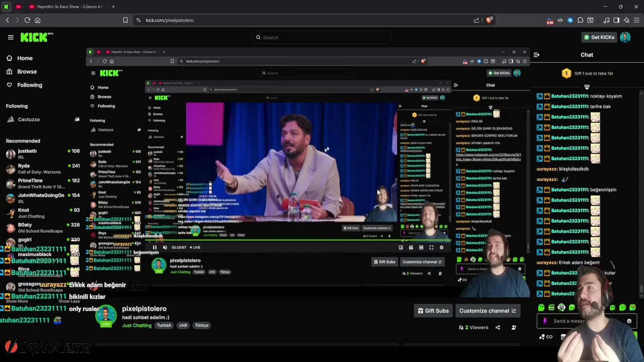The width and height of the screenshot is (644, 362).
Task: Open the emoji picker smiley in chat input
Action: point(629,321)
